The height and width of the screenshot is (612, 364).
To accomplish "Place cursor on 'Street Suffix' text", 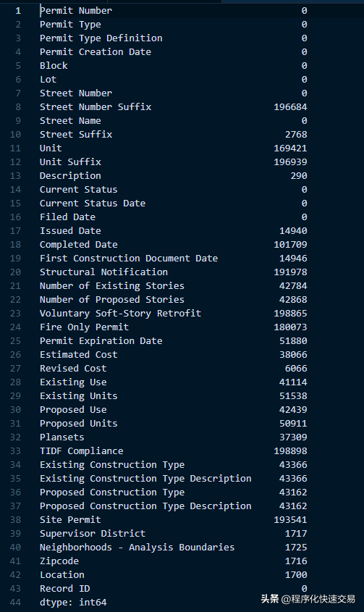I will 76,134.
